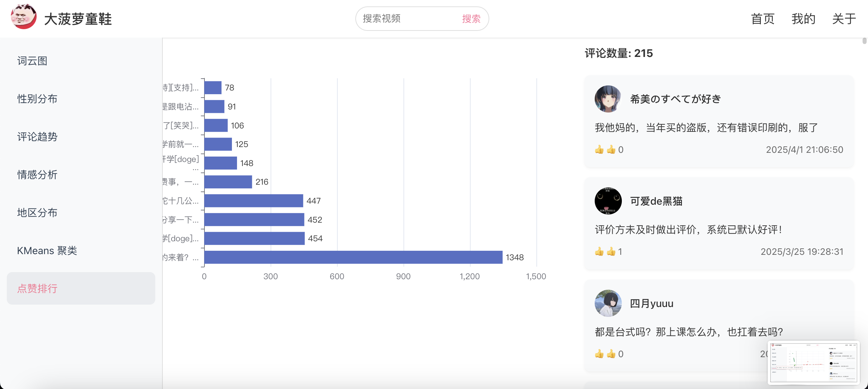Open the 词云图 sidebar item
The image size is (868, 389).
click(32, 61)
